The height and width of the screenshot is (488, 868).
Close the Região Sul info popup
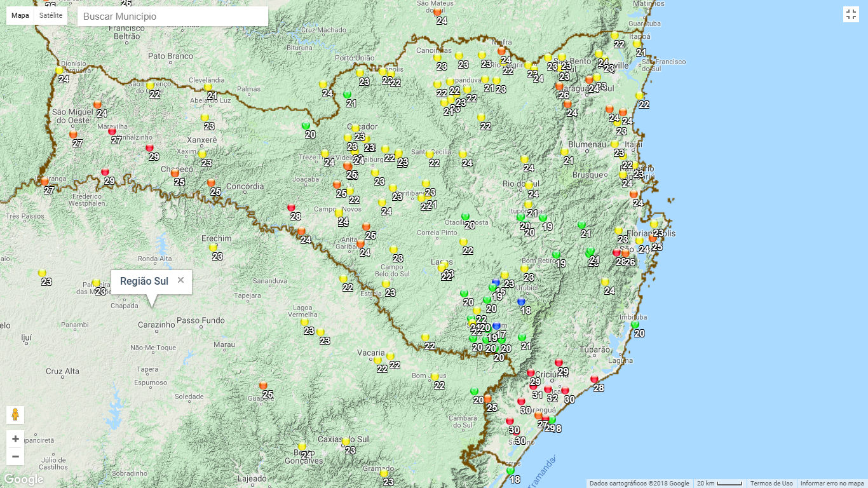(180, 280)
